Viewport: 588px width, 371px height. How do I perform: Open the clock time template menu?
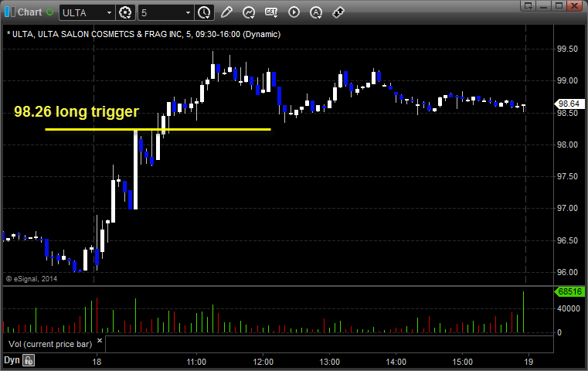(205, 12)
